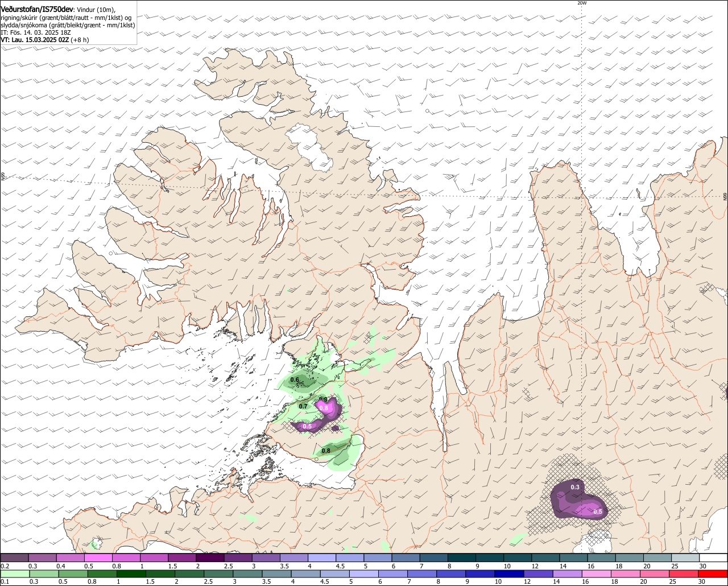728x586 pixels.
Task: Click the '0.4' tick label on the color scale
Action: (x=61, y=566)
